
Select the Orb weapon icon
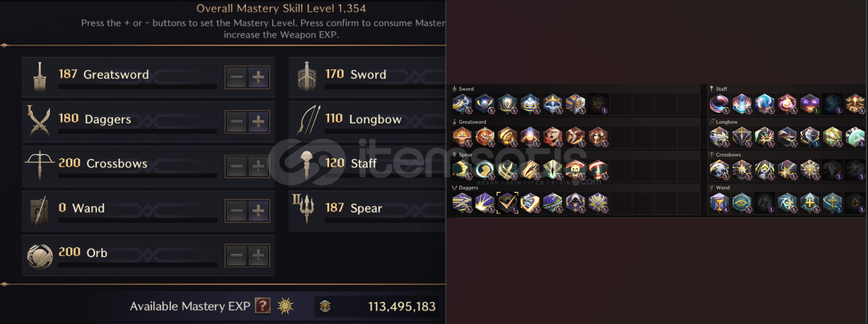(x=40, y=255)
